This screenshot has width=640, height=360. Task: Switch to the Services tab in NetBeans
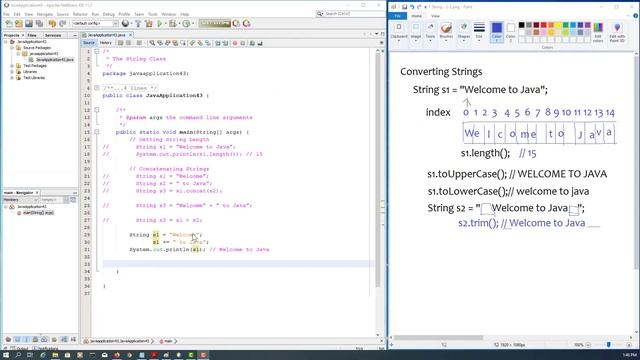53,36
